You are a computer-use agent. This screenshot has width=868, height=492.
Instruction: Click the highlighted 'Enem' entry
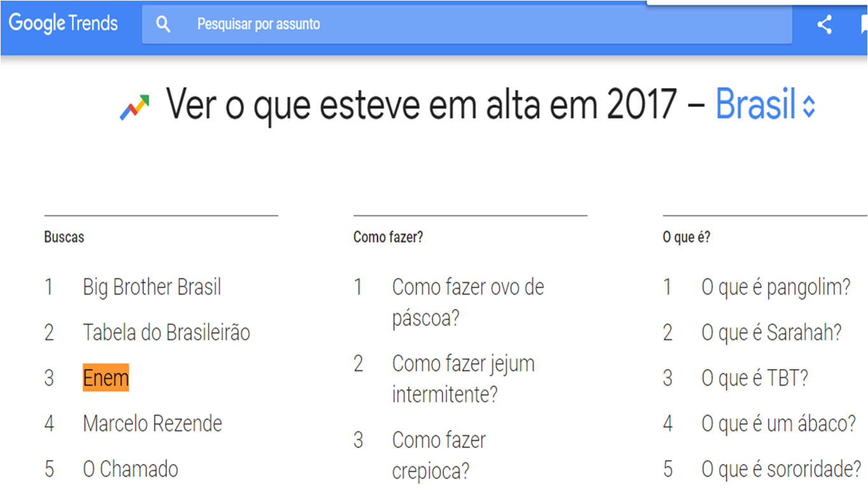click(106, 378)
